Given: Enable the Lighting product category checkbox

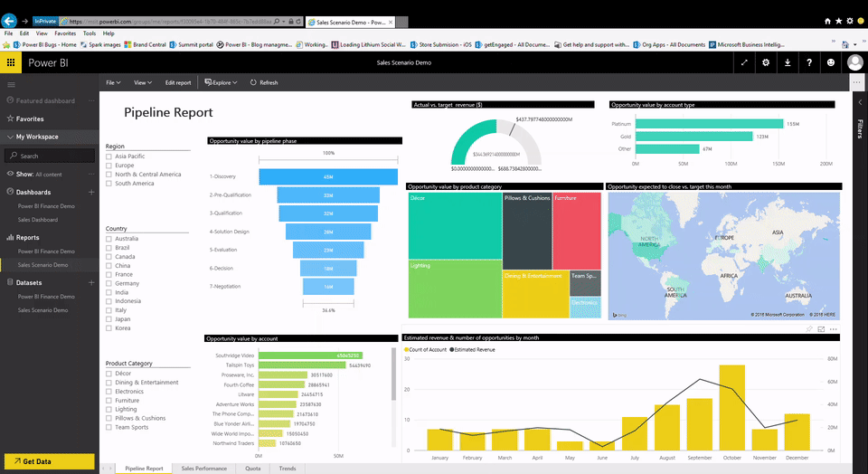Looking at the screenshot, I should pos(109,409).
